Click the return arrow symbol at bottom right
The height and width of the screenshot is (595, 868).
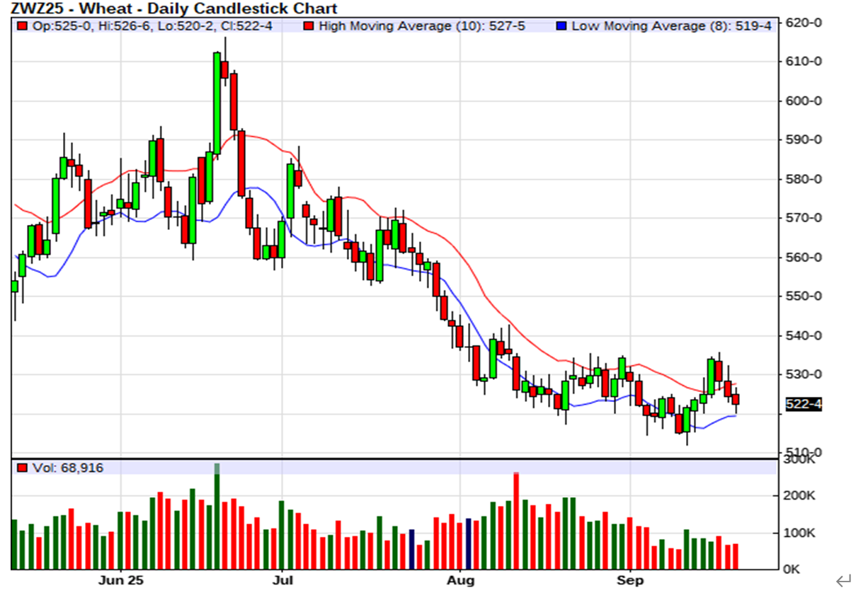[843, 582]
